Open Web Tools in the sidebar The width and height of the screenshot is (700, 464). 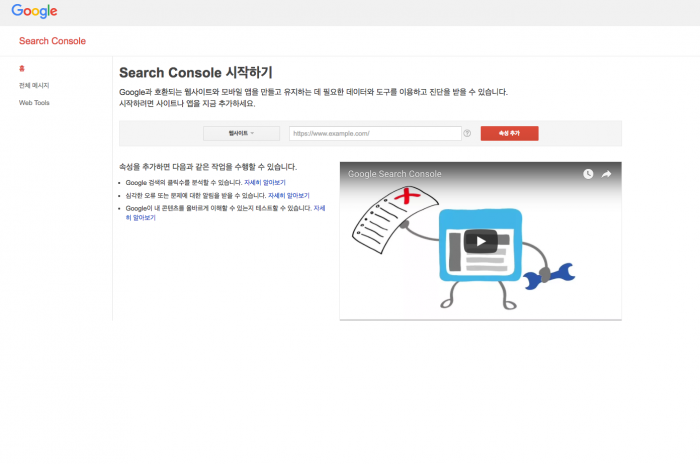34,103
